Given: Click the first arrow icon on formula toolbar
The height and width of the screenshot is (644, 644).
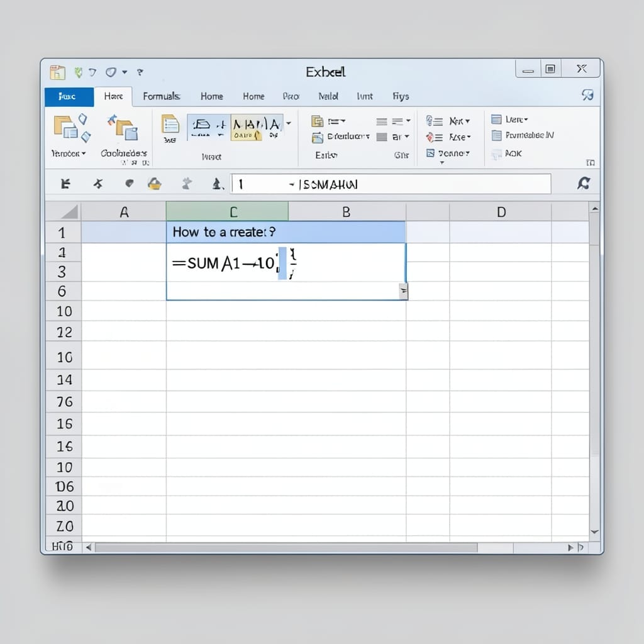Looking at the screenshot, I should [65, 184].
